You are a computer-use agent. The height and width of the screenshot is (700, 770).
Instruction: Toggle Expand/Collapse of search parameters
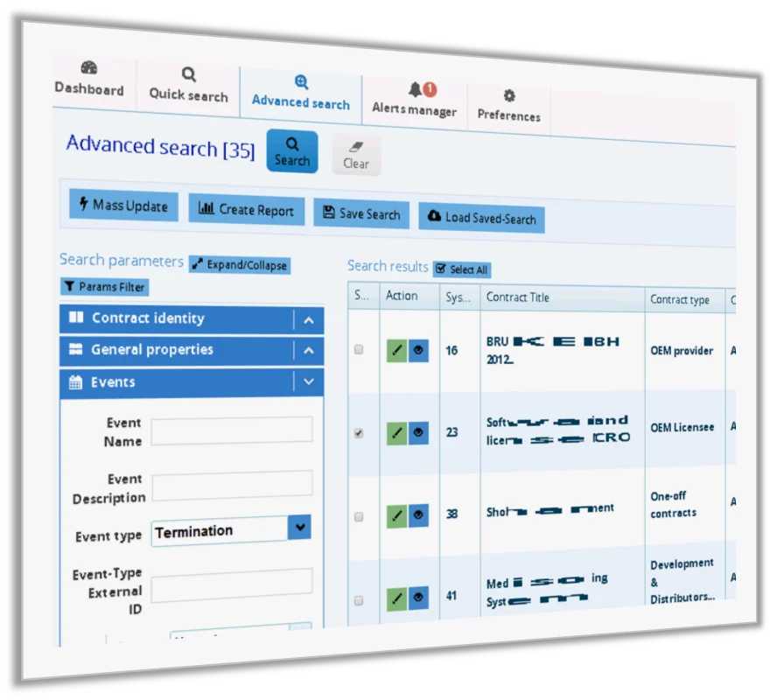tap(240, 265)
